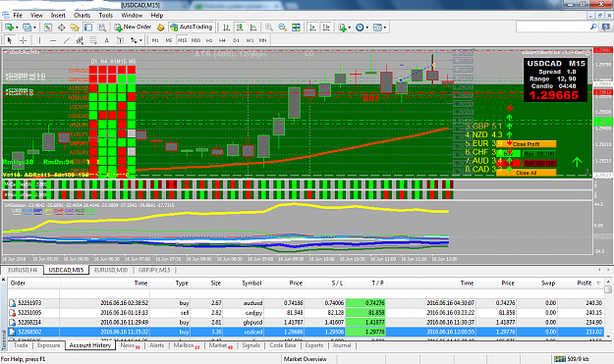This screenshot has width=614, height=364.
Task: Click the Symbol column header
Action: pos(251,284)
